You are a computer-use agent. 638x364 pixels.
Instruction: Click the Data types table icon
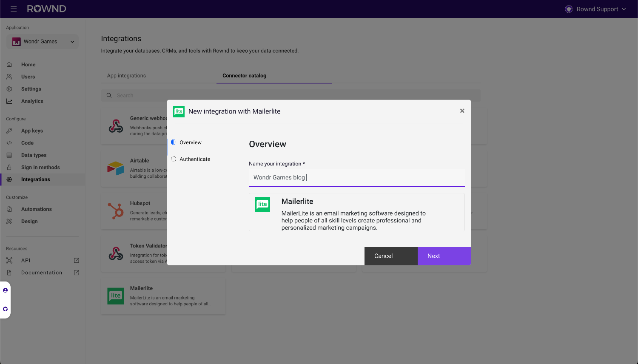pos(9,155)
